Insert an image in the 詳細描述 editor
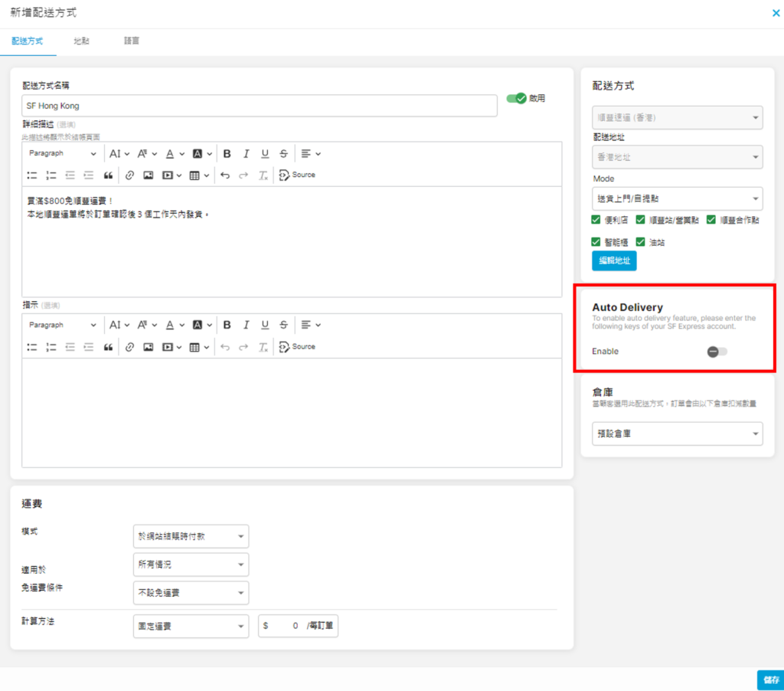This screenshot has height=691, width=784. coord(148,175)
